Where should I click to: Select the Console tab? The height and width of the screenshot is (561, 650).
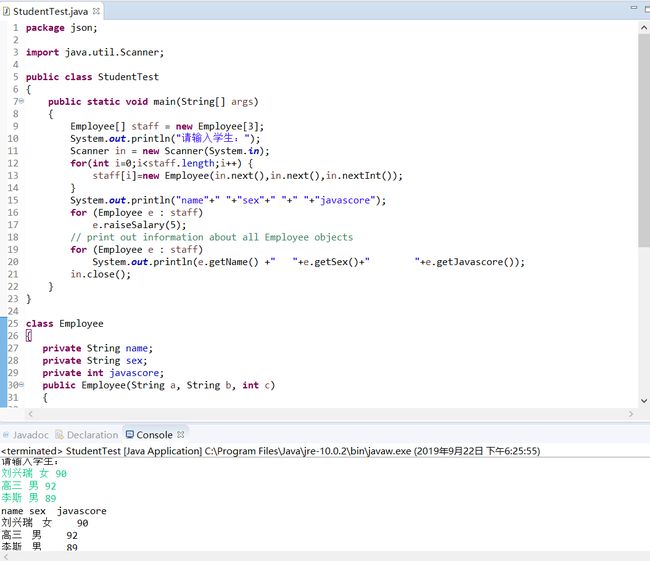coord(154,435)
